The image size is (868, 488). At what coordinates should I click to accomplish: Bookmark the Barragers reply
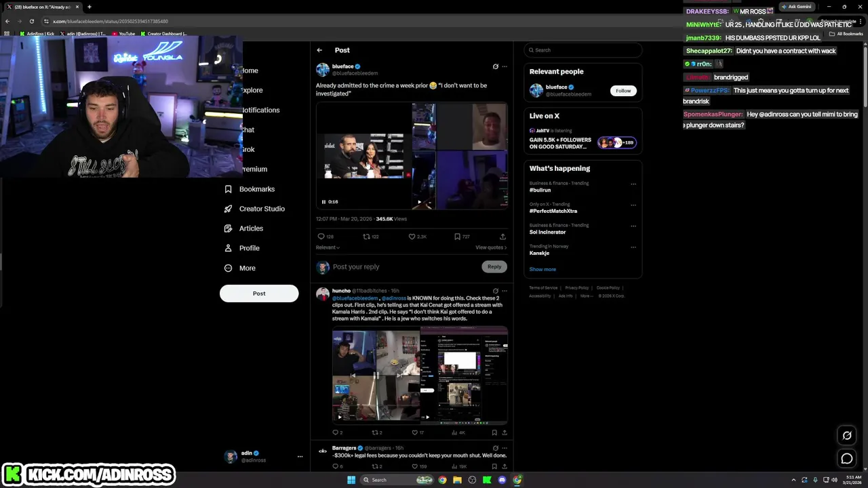coord(494,466)
